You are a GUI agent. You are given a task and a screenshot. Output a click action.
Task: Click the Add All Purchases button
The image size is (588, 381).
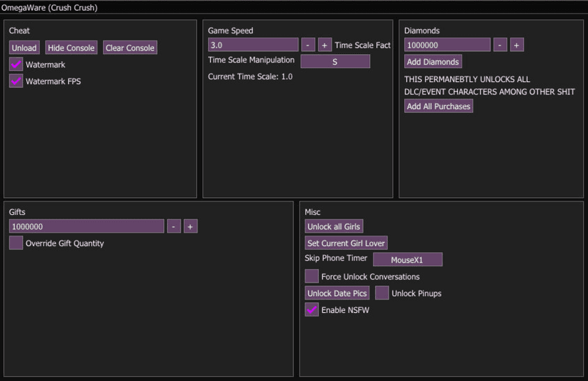pyautogui.click(x=439, y=106)
